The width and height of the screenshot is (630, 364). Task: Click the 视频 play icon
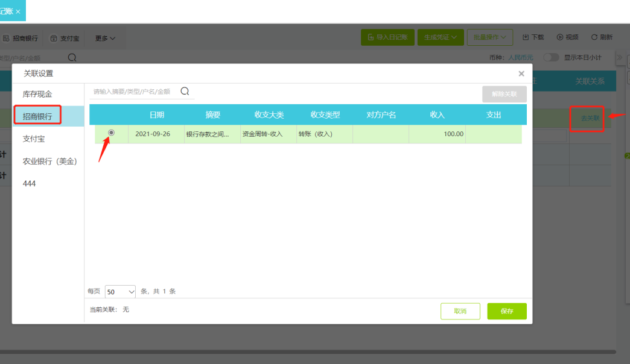point(559,37)
